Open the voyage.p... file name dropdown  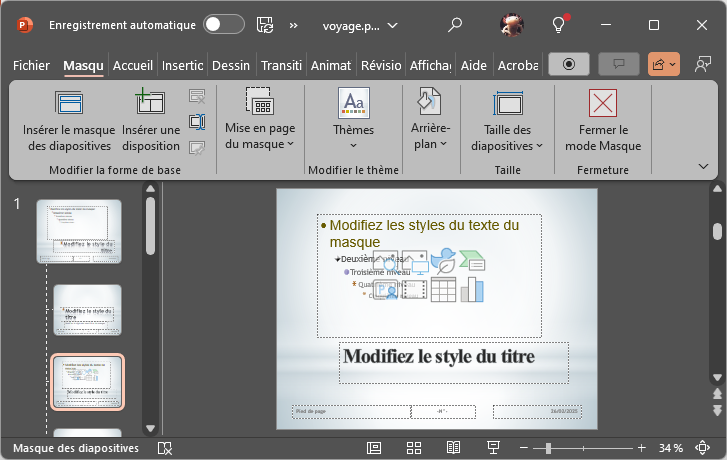(360, 26)
